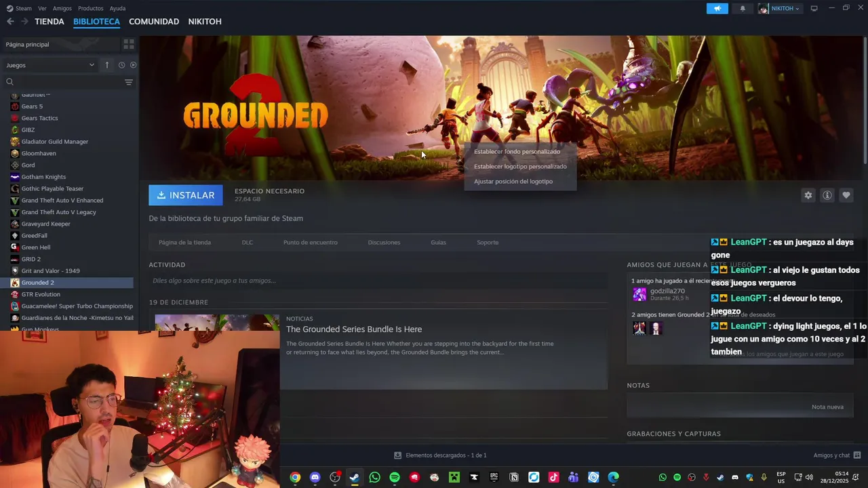Open the Ver menu
Viewport: 868px width, 488px height.
pyautogui.click(x=42, y=8)
